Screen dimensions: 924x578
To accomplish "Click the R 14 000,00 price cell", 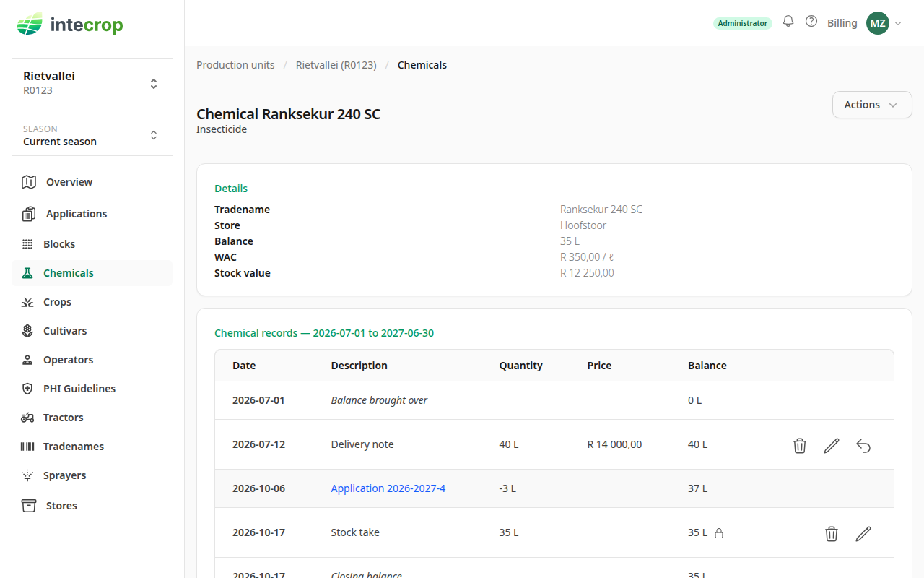I will click(614, 444).
